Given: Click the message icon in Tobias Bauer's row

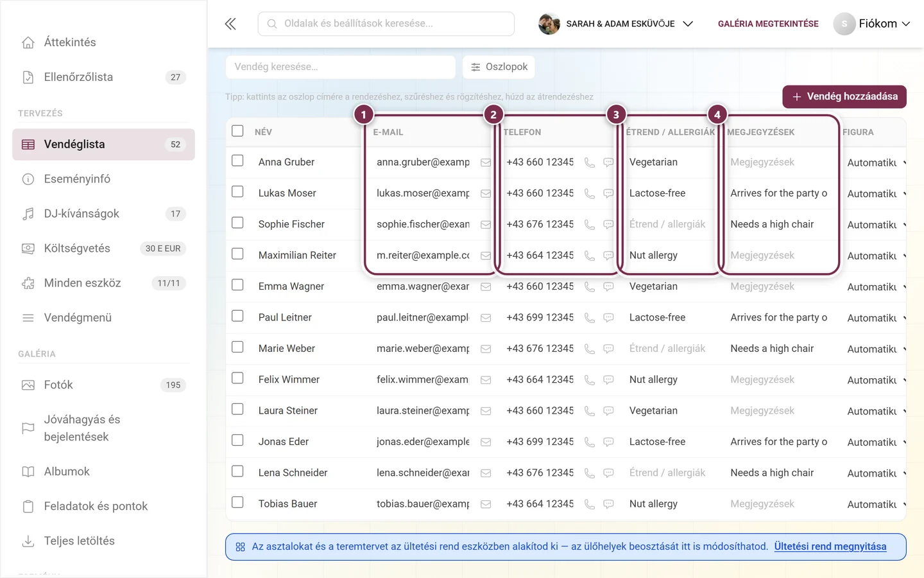Looking at the screenshot, I should click(608, 504).
